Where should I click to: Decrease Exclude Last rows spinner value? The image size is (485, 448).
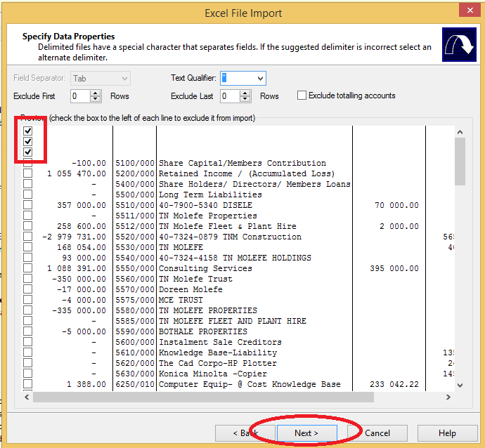pos(246,99)
